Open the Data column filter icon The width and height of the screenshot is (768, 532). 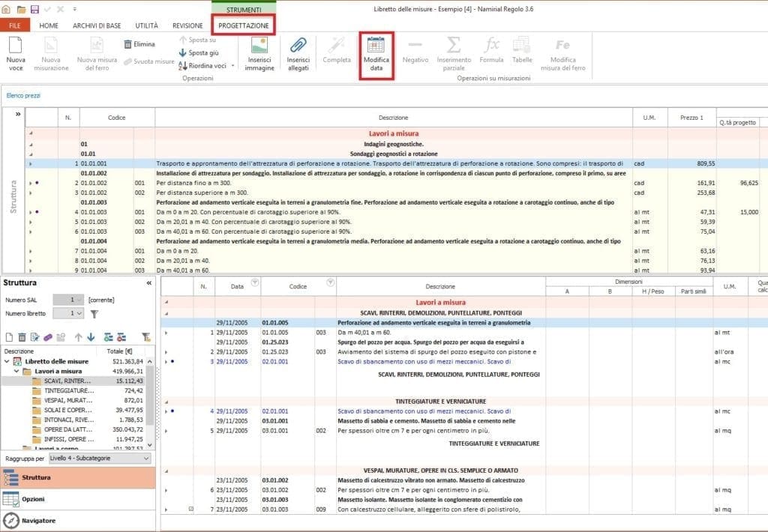pyautogui.click(x=255, y=282)
